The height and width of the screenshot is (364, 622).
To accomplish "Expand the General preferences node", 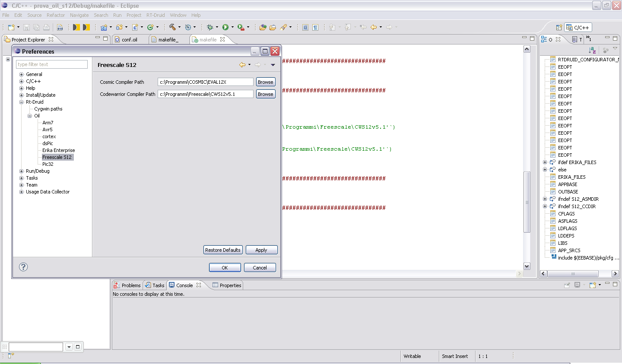I will click(21, 74).
